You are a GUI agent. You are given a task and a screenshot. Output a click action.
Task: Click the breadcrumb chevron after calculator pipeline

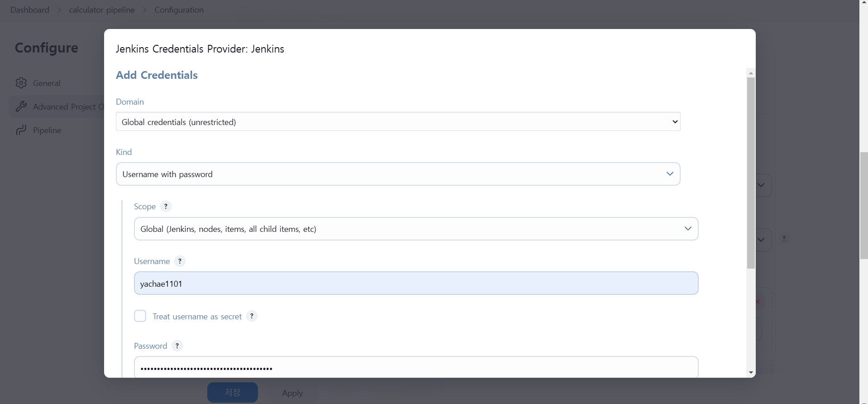[145, 10]
